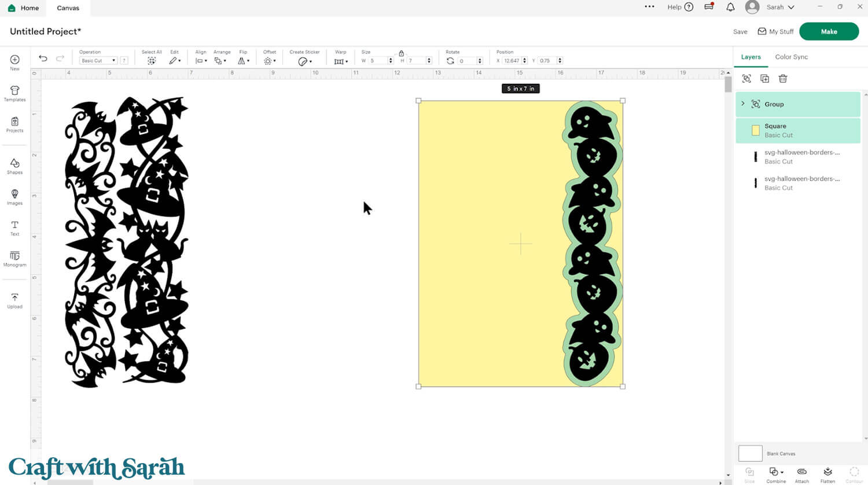Open My Stuff

pyautogui.click(x=775, y=32)
